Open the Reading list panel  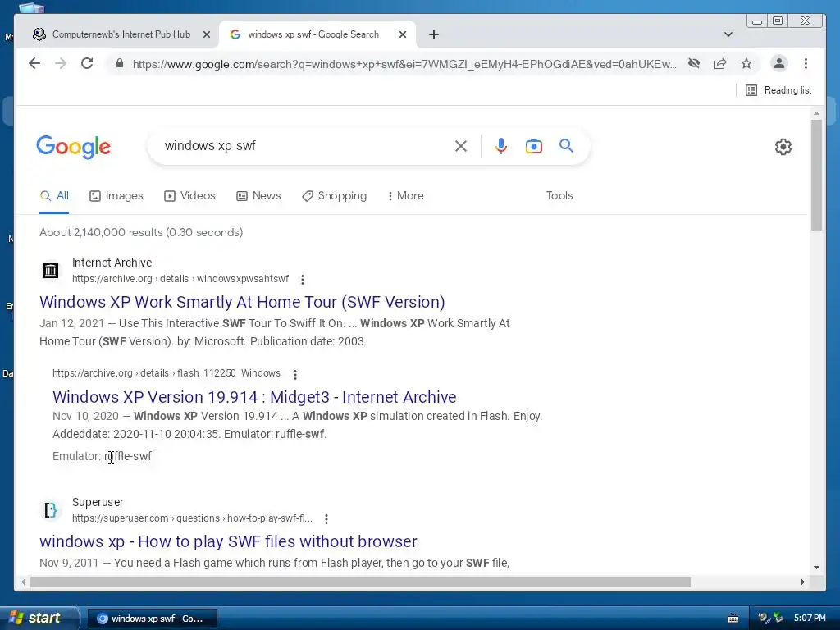click(x=778, y=90)
